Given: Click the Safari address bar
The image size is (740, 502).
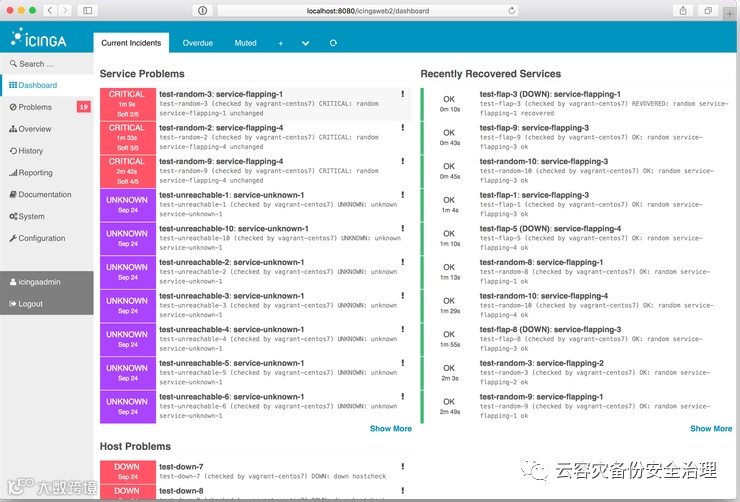Looking at the screenshot, I should [x=368, y=10].
